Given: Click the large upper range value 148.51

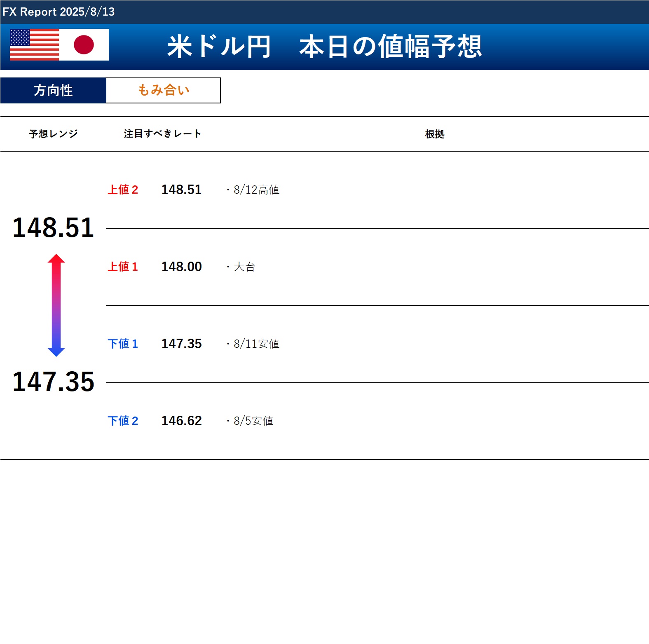Looking at the screenshot, I should pyautogui.click(x=53, y=227).
